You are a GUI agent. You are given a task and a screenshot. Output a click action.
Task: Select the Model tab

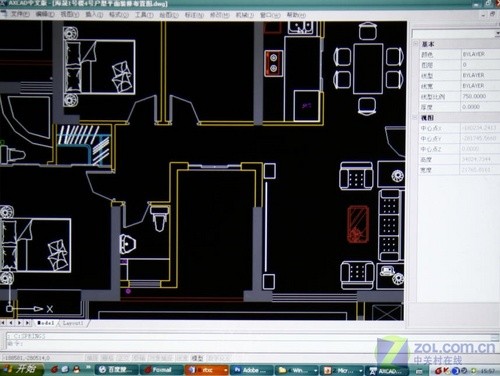click(x=46, y=323)
